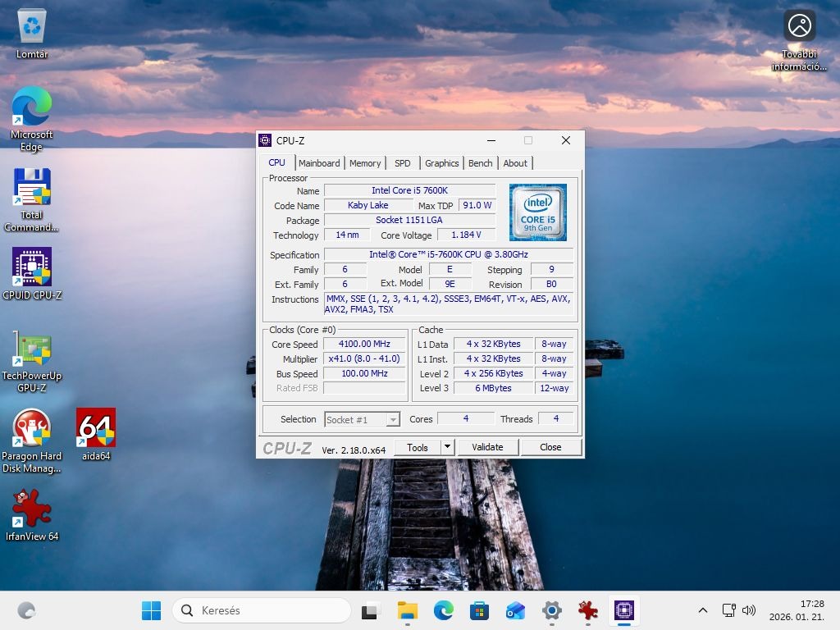This screenshot has width=840, height=630.
Task: Click the Level 3 6 MBytes value
Action: [x=493, y=388]
